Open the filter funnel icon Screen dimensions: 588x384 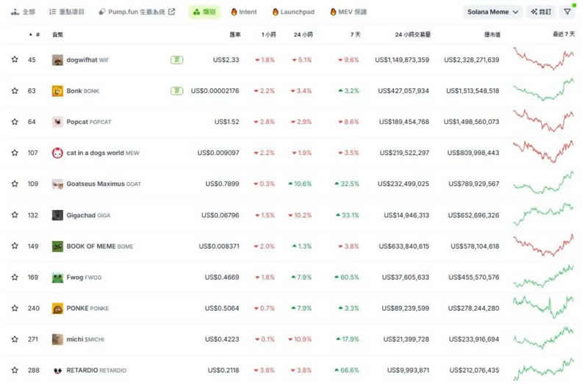click(567, 12)
